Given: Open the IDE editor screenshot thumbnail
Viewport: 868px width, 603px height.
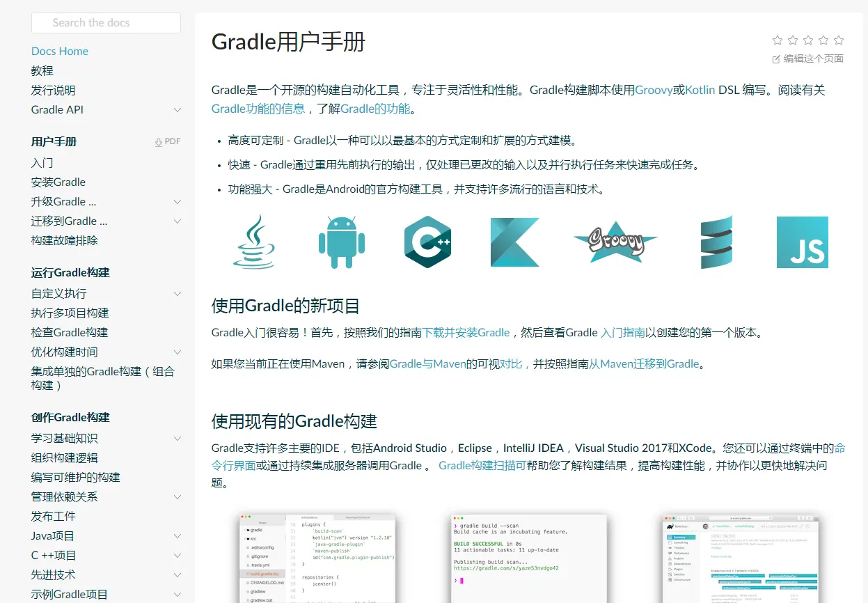Looking at the screenshot, I should (x=317, y=558).
